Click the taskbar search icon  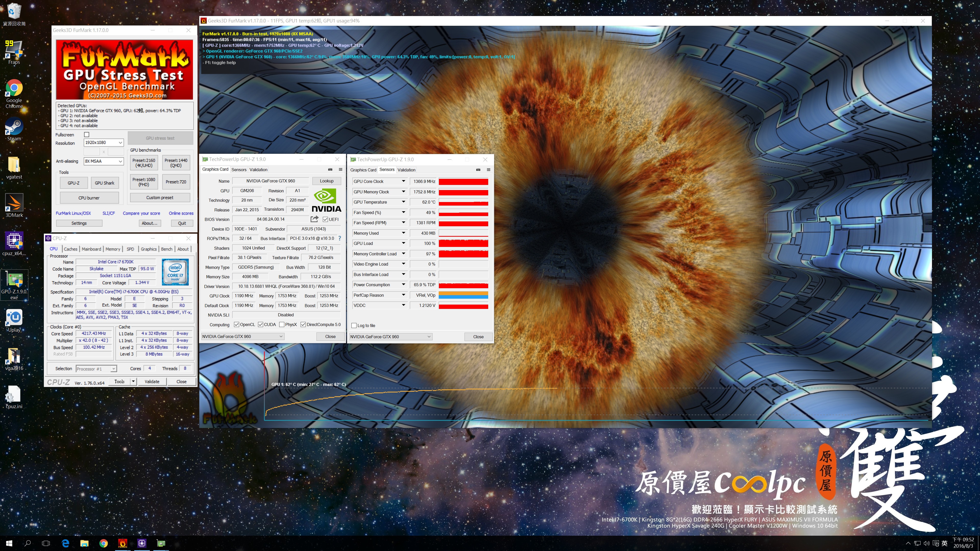click(x=27, y=543)
